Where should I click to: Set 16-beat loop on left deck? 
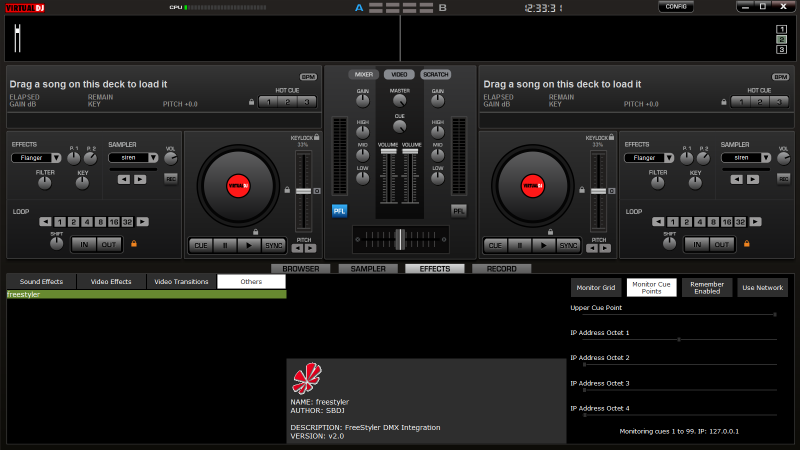pyautogui.click(x=114, y=222)
